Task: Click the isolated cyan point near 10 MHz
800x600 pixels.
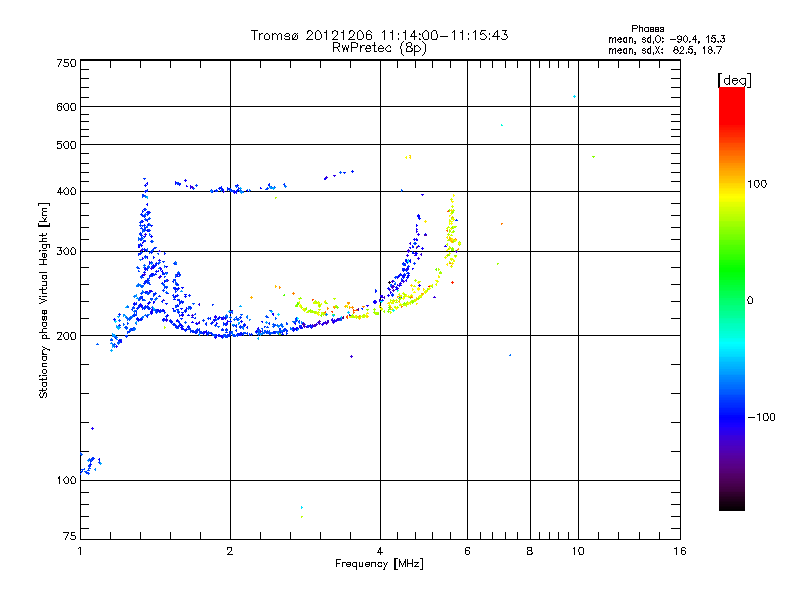Action: click(x=574, y=96)
